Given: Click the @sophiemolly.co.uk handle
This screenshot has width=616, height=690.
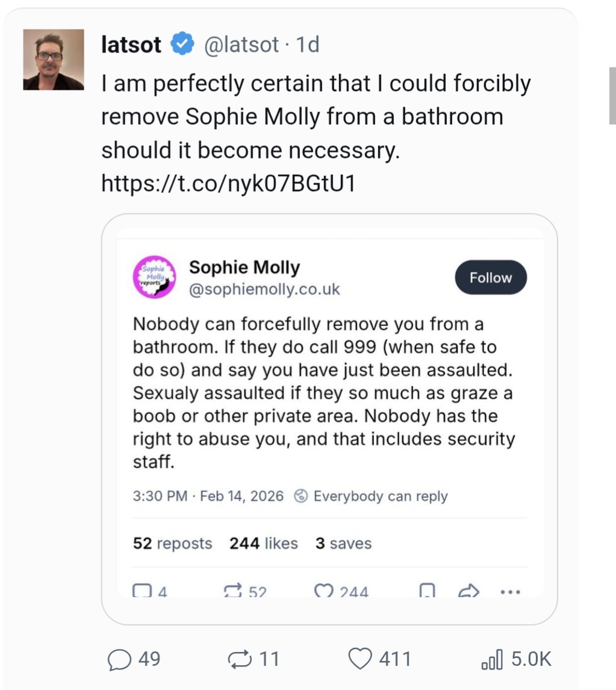Looking at the screenshot, I should tap(264, 289).
